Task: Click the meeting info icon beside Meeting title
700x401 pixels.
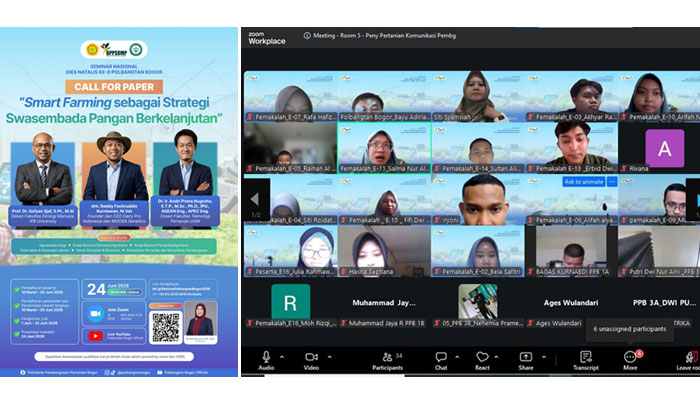Action: tap(307, 36)
